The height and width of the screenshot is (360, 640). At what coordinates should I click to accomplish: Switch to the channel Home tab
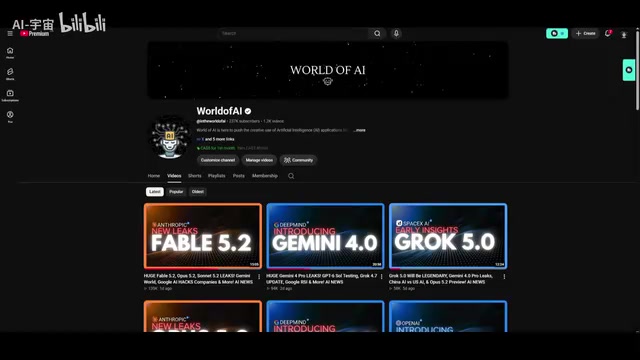coord(154,176)
